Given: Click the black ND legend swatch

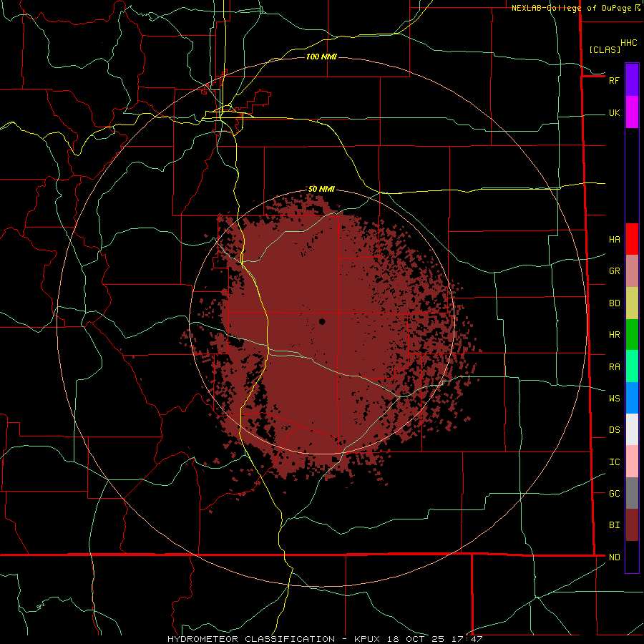Looking at the screenshot, I should coord(632,557).
